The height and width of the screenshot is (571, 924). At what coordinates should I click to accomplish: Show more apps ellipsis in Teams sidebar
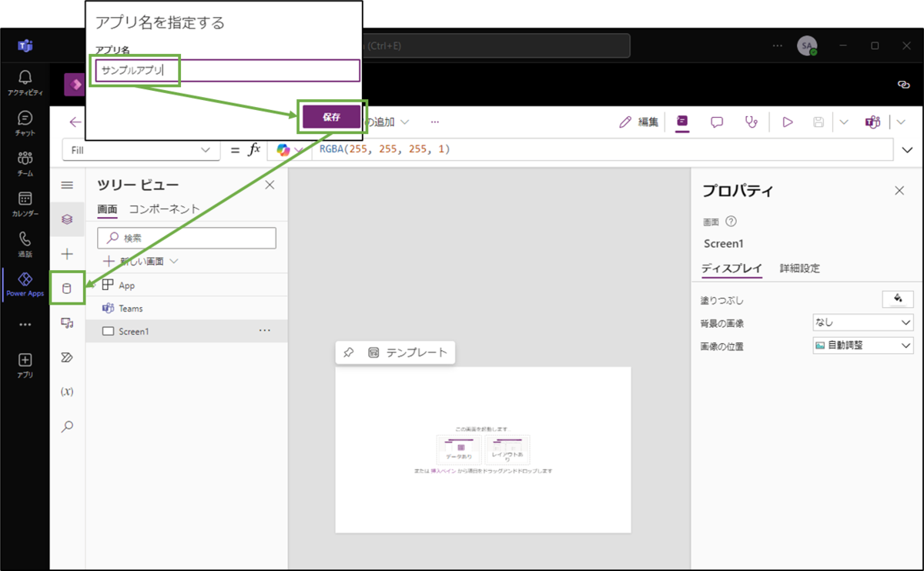click(25, 325)
